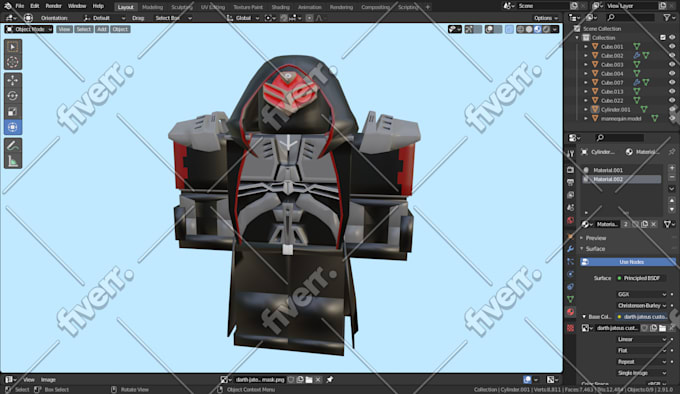Click the viewport Add menu button

tap(101, 29)
